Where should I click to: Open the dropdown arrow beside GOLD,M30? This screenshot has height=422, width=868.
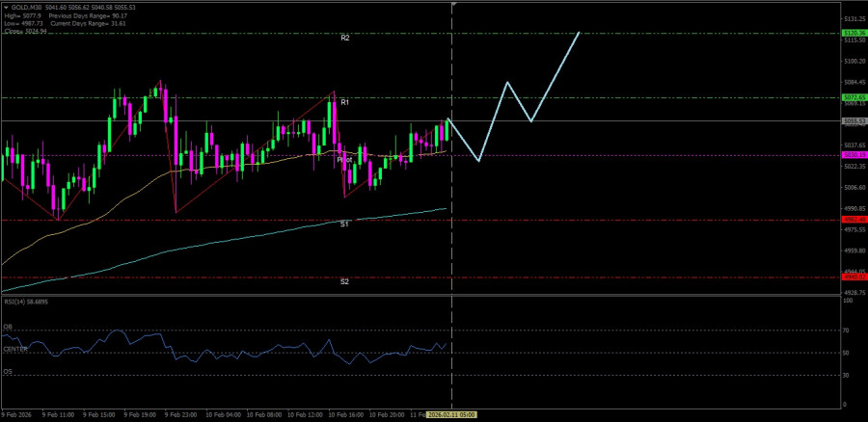pyautogui.click(x=6, y=8)
